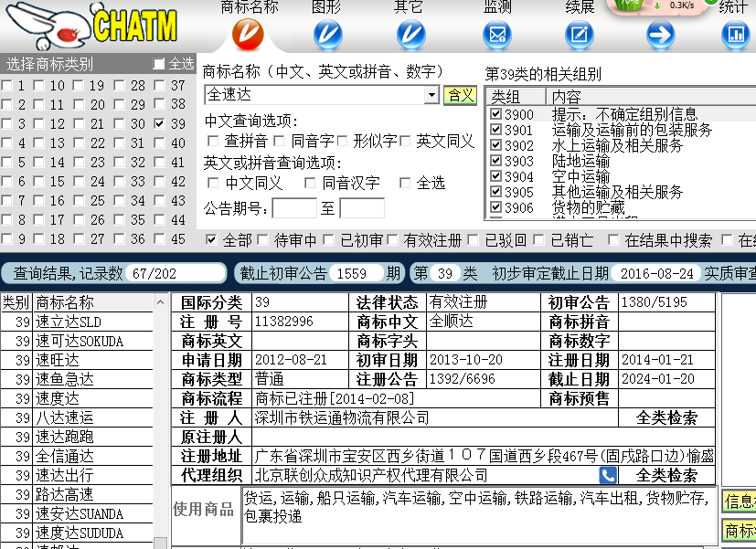Select result row 速旺达

(x=77, y=360)
